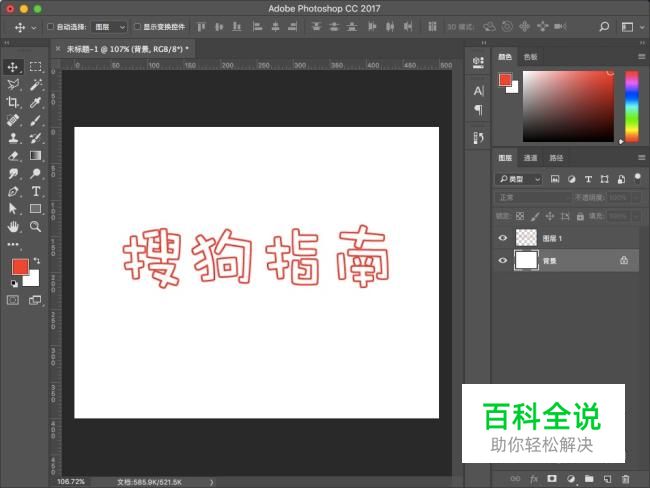Select the Clone Stamp tool
Viewport: 650px width, 488px height.
click(13, 138)
